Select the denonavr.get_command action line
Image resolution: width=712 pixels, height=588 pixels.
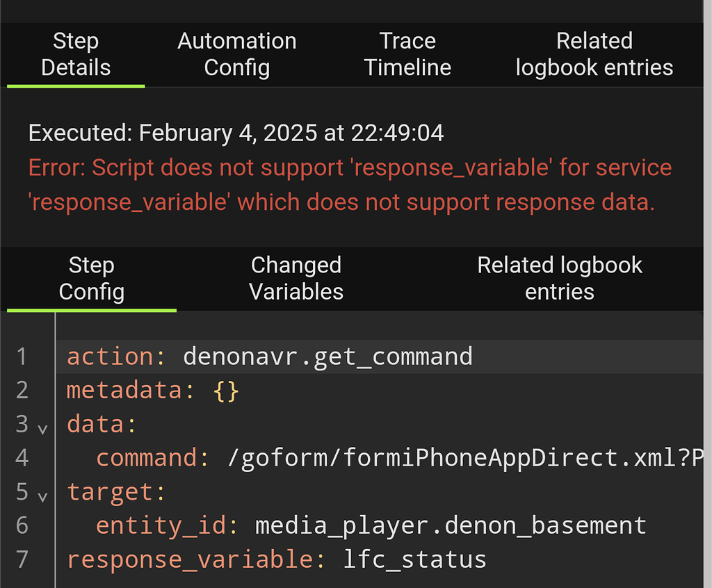click(x=269, y=356)
